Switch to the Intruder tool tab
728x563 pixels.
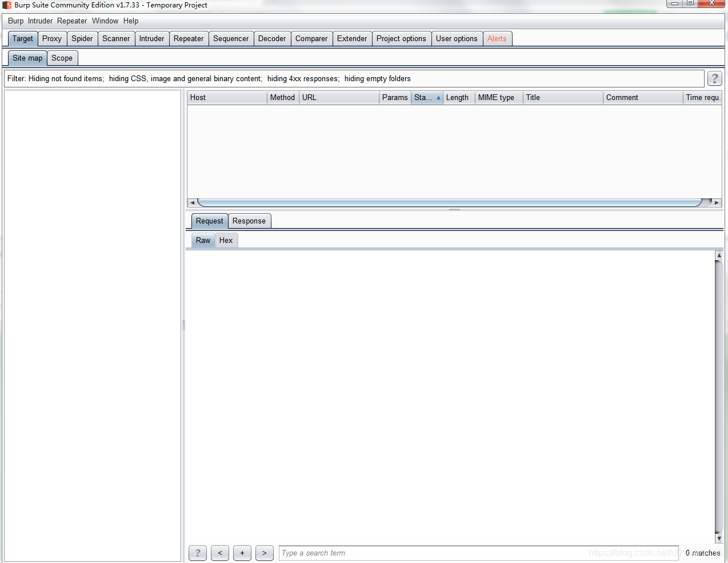[151, 39]
